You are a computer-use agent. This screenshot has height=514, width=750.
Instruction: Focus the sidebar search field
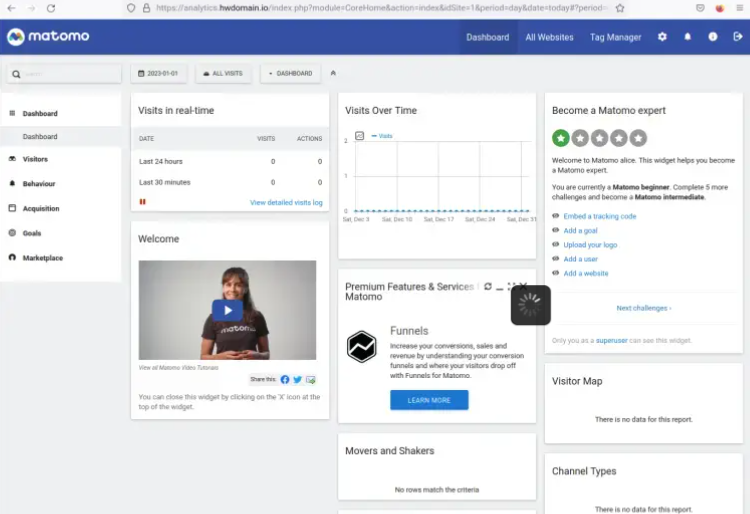coord(64,74)
